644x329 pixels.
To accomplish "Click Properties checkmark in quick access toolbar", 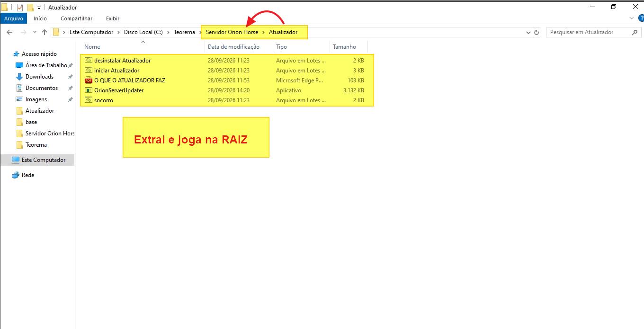I will 20,8.
